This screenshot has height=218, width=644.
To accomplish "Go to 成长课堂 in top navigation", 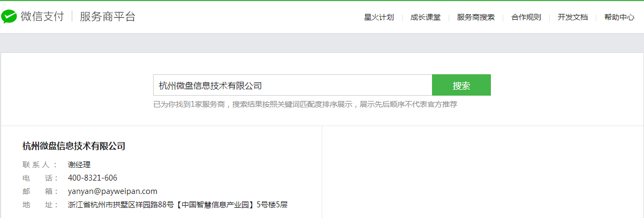I will pyautogui.click(x=426, y=17).
